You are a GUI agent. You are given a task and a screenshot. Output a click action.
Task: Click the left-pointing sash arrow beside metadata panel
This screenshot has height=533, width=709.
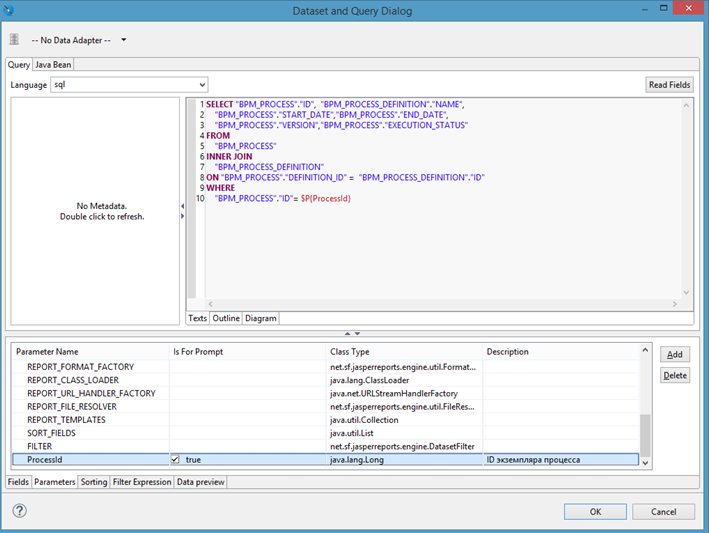(182, 207)
